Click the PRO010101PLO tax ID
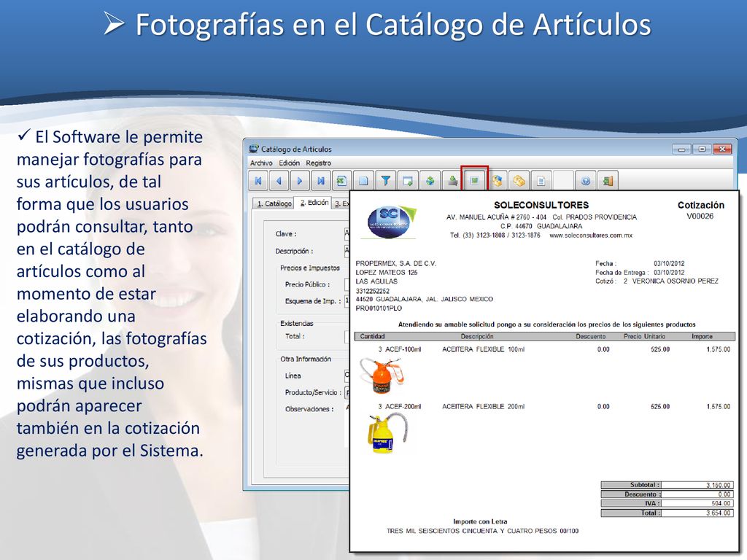The image size is (747, 560). point(379,308)
